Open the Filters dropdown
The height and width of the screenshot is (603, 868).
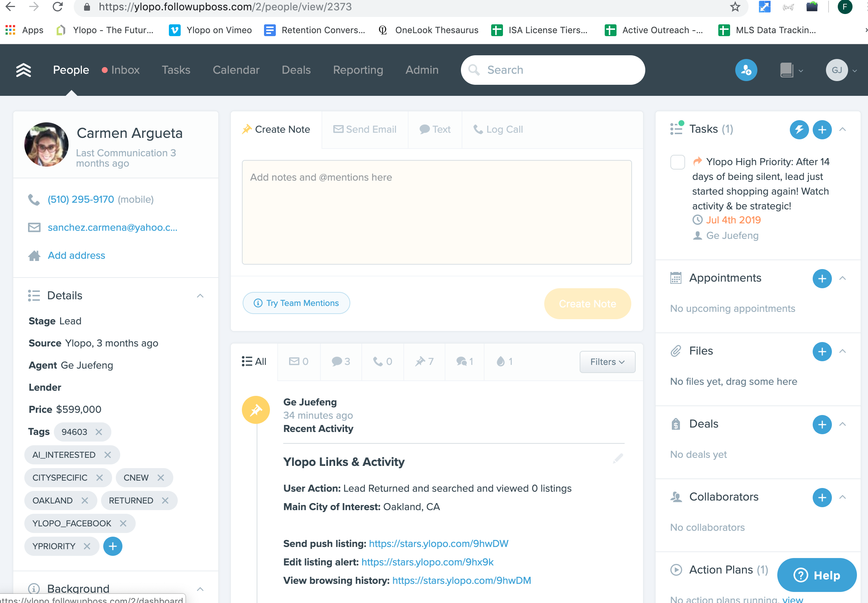click(607, 362)
